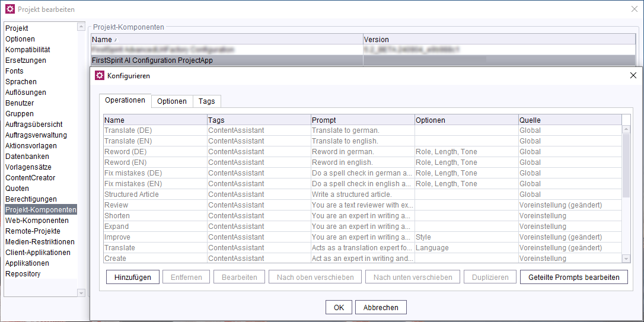Select the Translate (EN) row

click(x=363, y=141)
